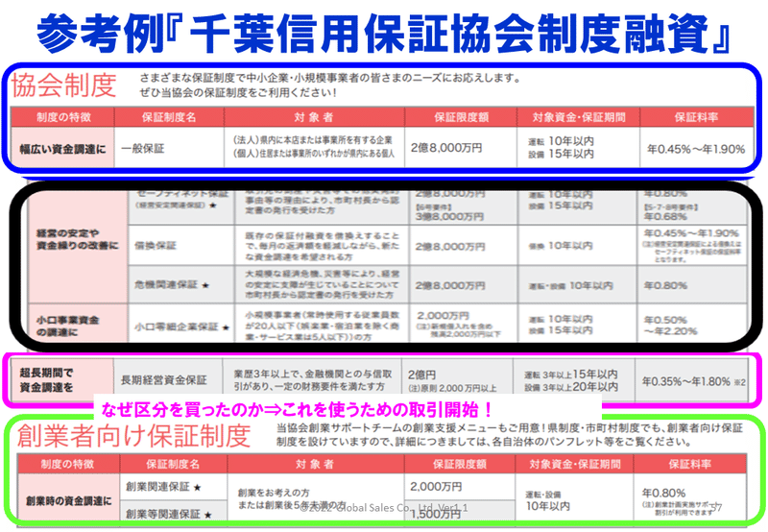Select the red 協会制度 heading
768x532 pixels.
64,85
